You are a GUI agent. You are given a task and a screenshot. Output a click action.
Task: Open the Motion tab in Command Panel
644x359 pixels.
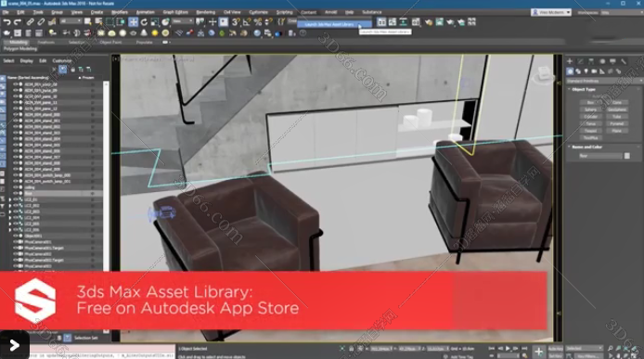click(x=602, y=61)
